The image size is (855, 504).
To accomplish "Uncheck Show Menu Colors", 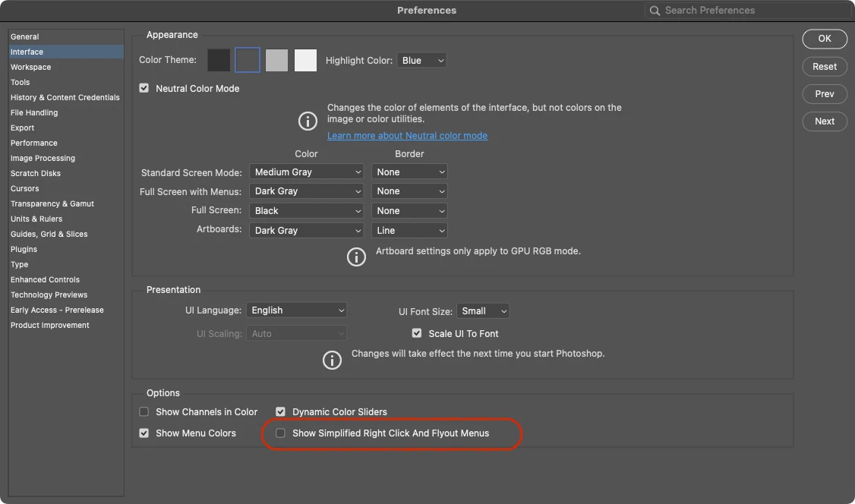I will pyautogui.click(x=144, y=433).
